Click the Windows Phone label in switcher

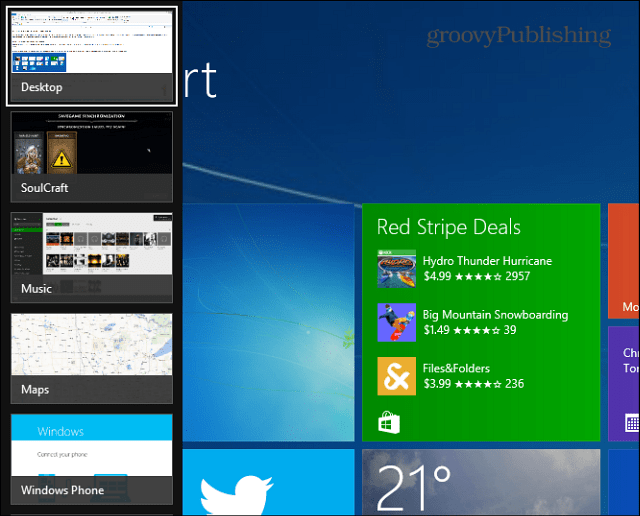click(62, 490)
